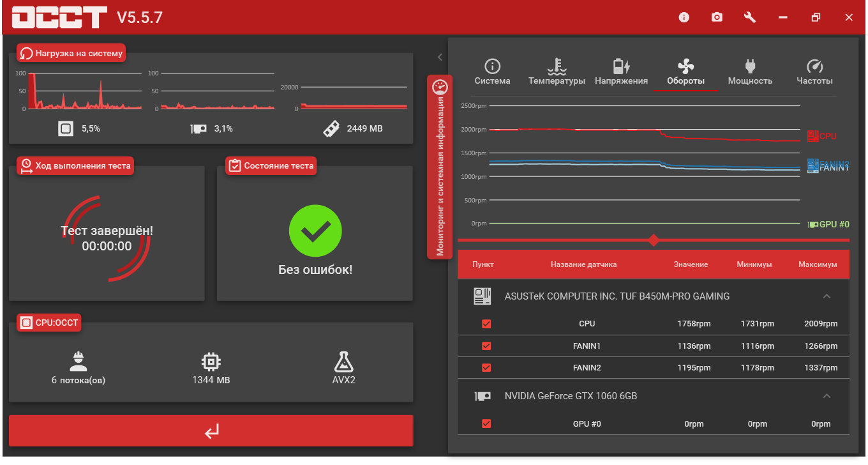Screen dimensions: 868x465
Task: Disable the GPU #0 sensor checkbox
Action: click(486, 423)
